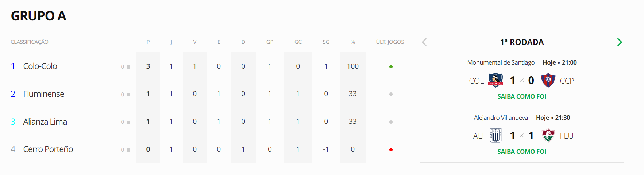Click Colo-Colo's green last-game win dot
Viewport: 644px width, 175px height.
click(391, 66)
